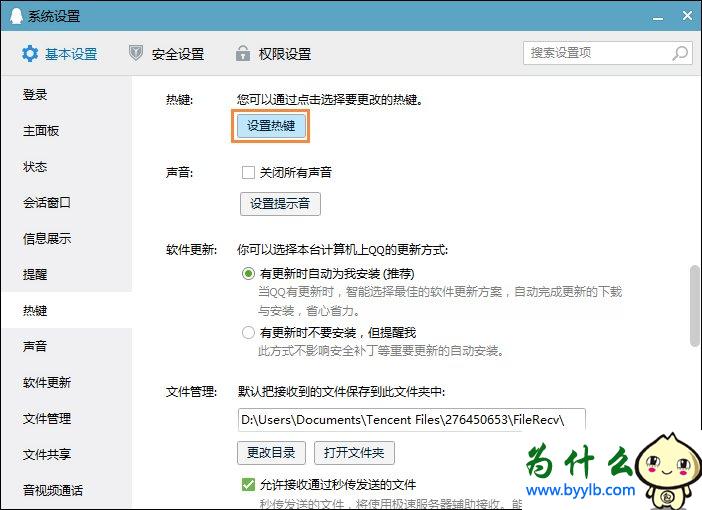The image size is (702, 510).
Task: Click the 声音: section label in content
Action: coord(179,172)
